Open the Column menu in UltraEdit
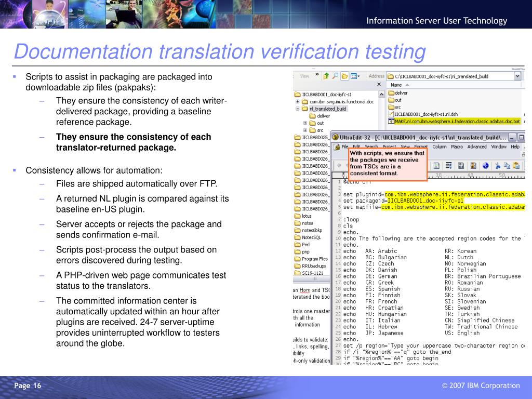This screenshot has width=532, height=399. (x=440, y=147)
